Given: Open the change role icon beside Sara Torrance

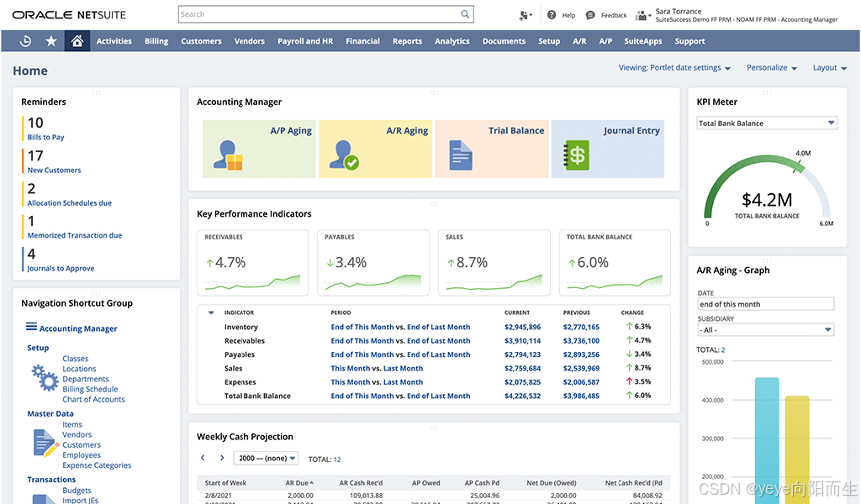Looking at the screenshot, I should (x=642, y=15).
